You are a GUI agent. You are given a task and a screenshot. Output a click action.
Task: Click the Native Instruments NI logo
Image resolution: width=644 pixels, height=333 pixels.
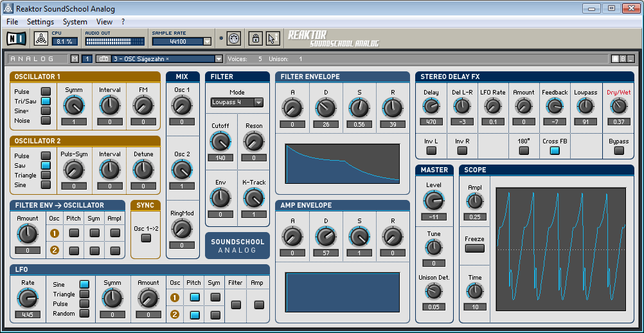[16, 39]
